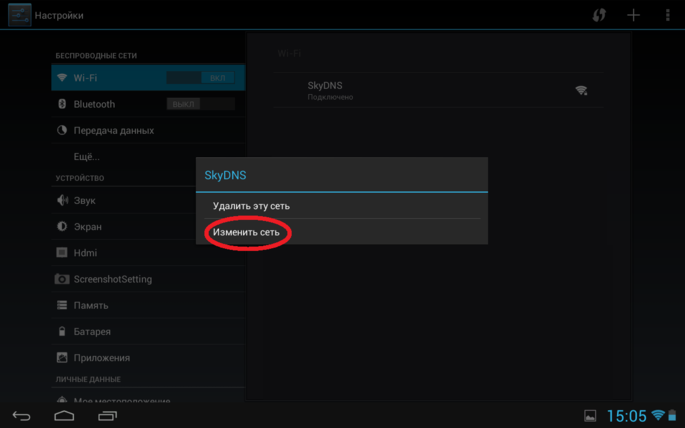Tap the speaker icon beside Звук
The height and width of the screenshot is (428, 685).
(x=62, y=200)
